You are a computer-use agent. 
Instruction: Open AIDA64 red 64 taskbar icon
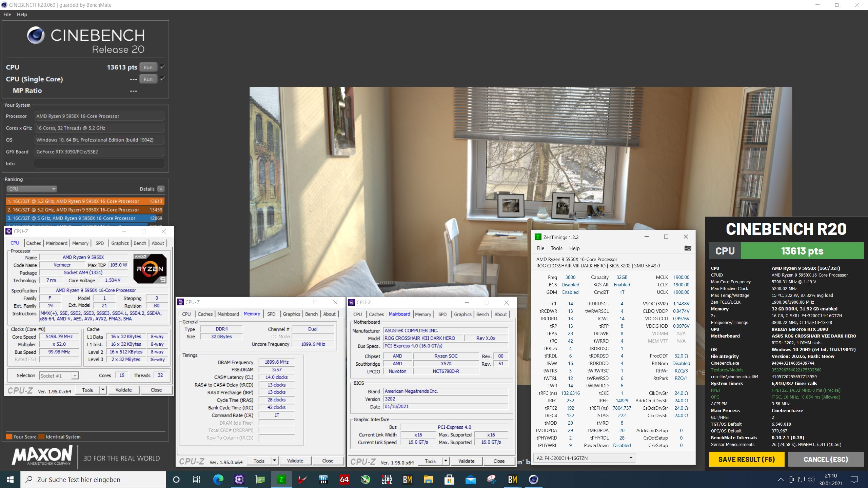[x=344, y=480]
